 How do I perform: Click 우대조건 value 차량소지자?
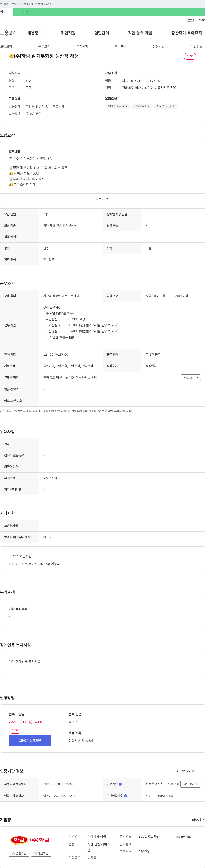click(50, 478)
